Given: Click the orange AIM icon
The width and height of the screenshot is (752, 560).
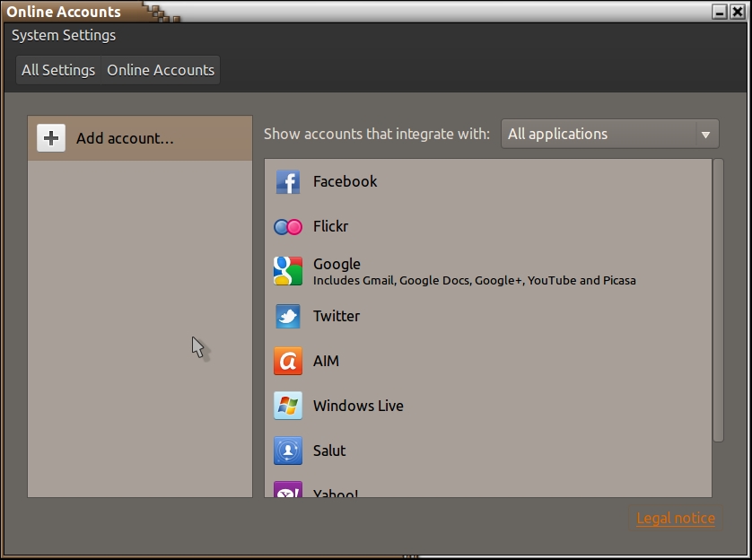Looking at the screenshot, I should 288,362.
